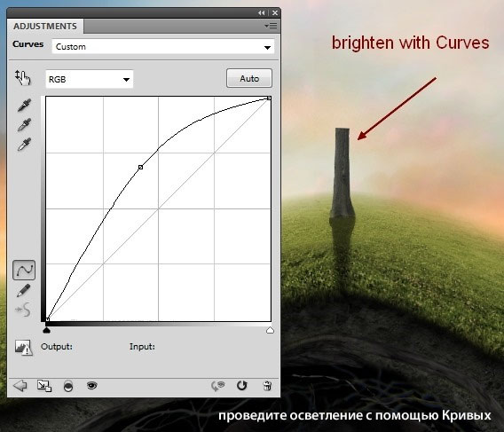Pick the gray point eyedropper
This screenshot has height=432, width=504.
[x=24, y=125]
